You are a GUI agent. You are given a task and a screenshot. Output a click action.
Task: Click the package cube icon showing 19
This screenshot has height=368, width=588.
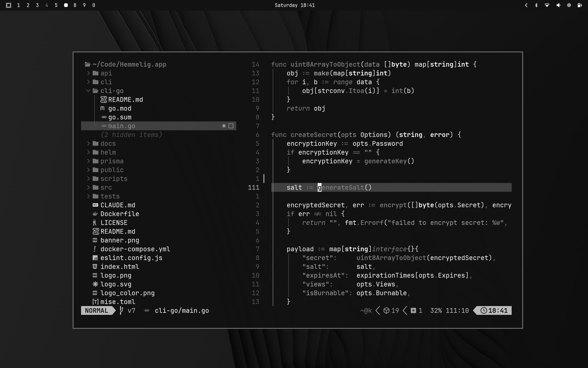click(386, 310)
